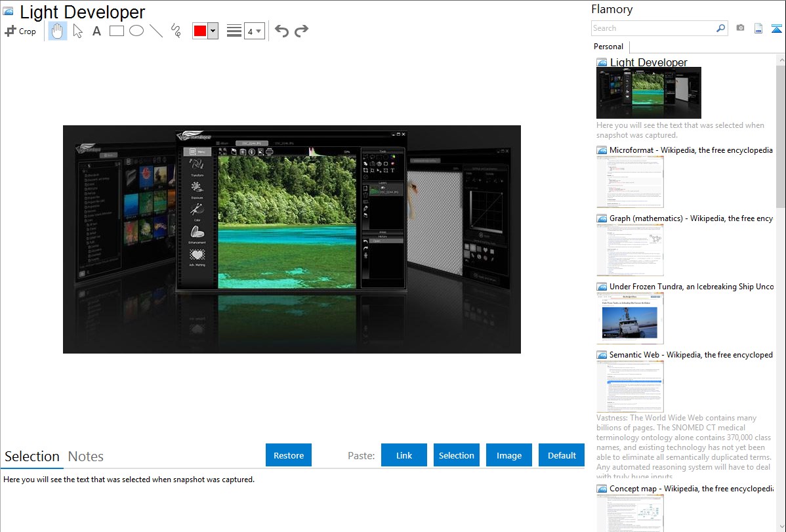Select the Rectangle drawing tool
Screen dimensions: 786x532
[x=117, y=31]
